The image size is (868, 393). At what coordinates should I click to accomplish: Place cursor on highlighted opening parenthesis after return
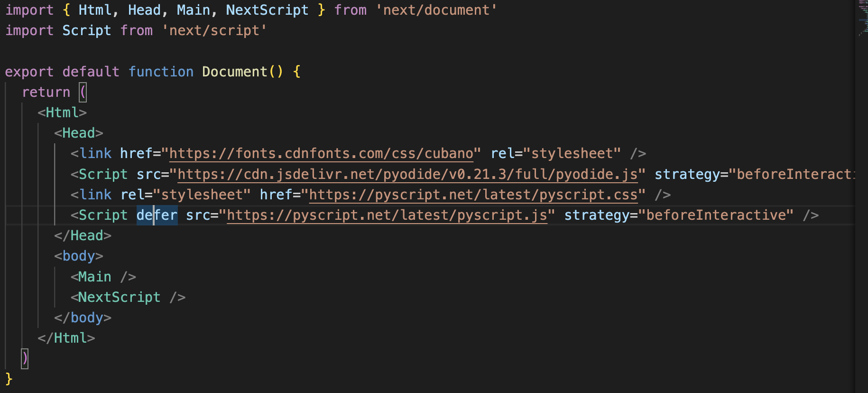[83, 92]
